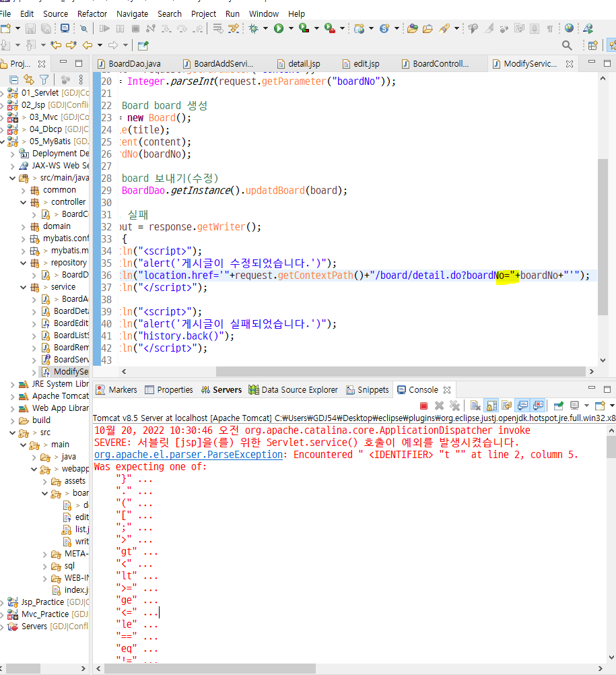The height and width of the screenshot is (675, 616).
Task: Open the ParseException link in the console
Action: coord(188,455)
